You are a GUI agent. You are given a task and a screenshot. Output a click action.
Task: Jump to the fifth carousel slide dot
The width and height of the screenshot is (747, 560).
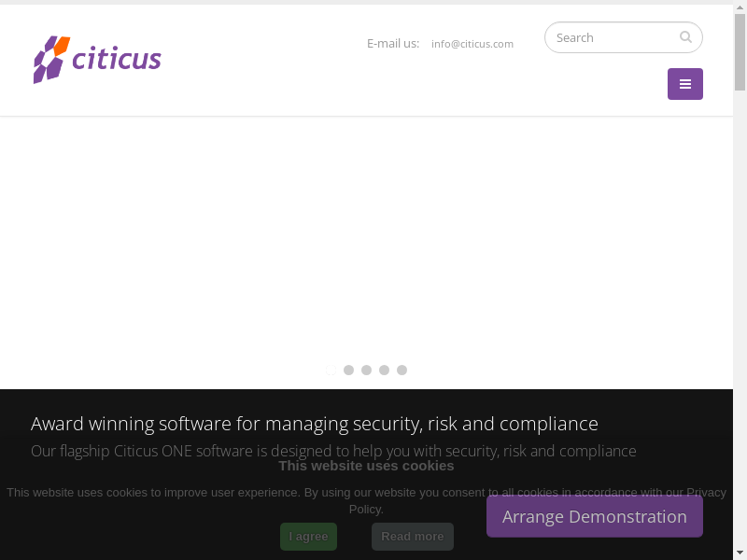tap(402, 370)
